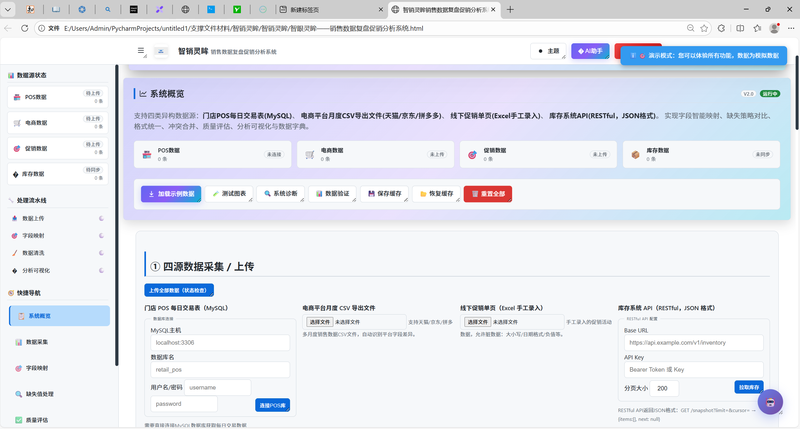Click the 加载示例数据 button
Viewport: 800px width, 429px height.
(x=174, y=193)
